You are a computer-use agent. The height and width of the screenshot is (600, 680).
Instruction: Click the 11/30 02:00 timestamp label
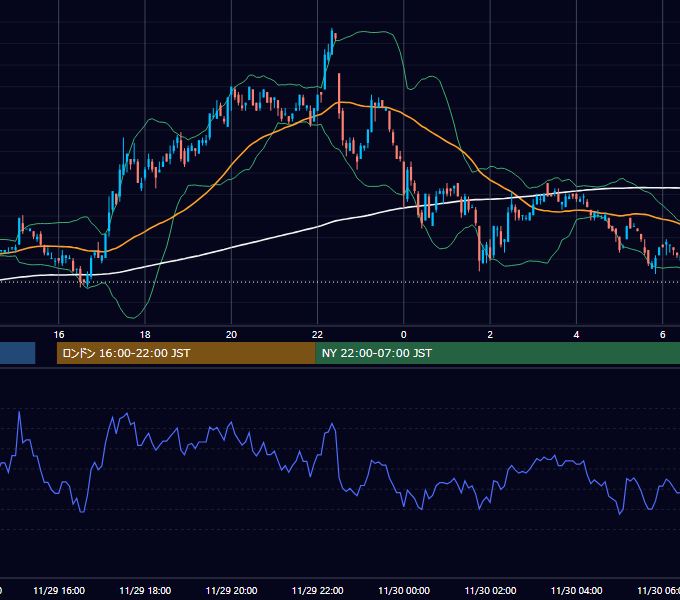(x=490, y=590)
